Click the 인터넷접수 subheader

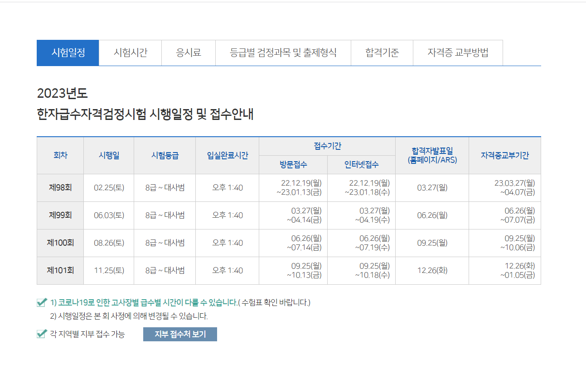click(361, 165)
